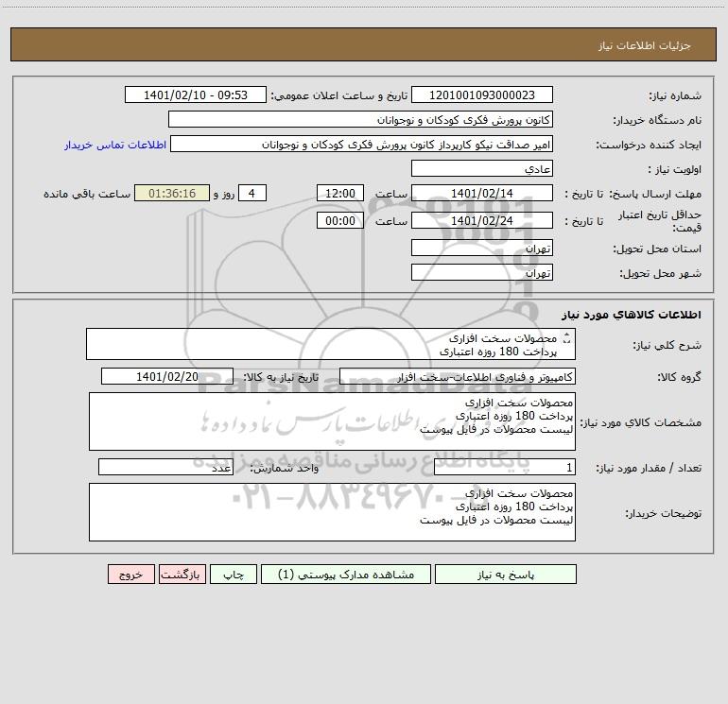The width and height of the screenshot is (728, 704).
Task: Click the spinner arrows in 'شرح کلی نیاز' box
Action: [x=566, y=338]
